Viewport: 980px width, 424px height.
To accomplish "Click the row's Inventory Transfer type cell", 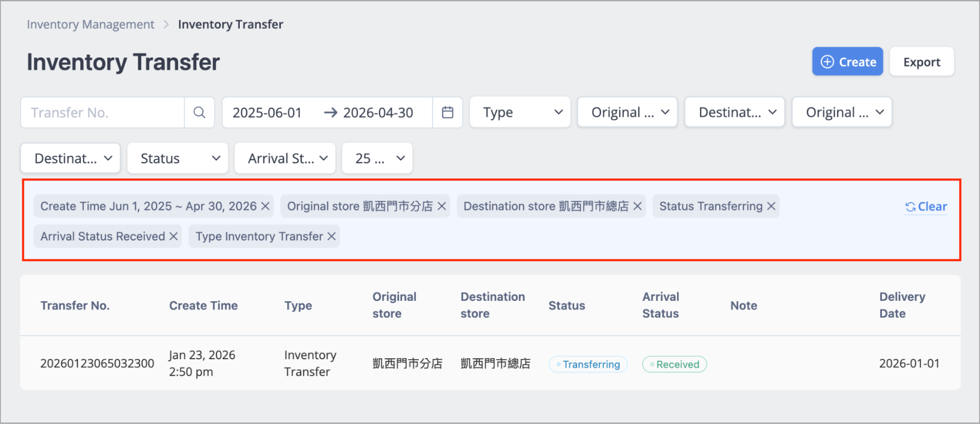I will pyautogui.click(x=310, y=363).
